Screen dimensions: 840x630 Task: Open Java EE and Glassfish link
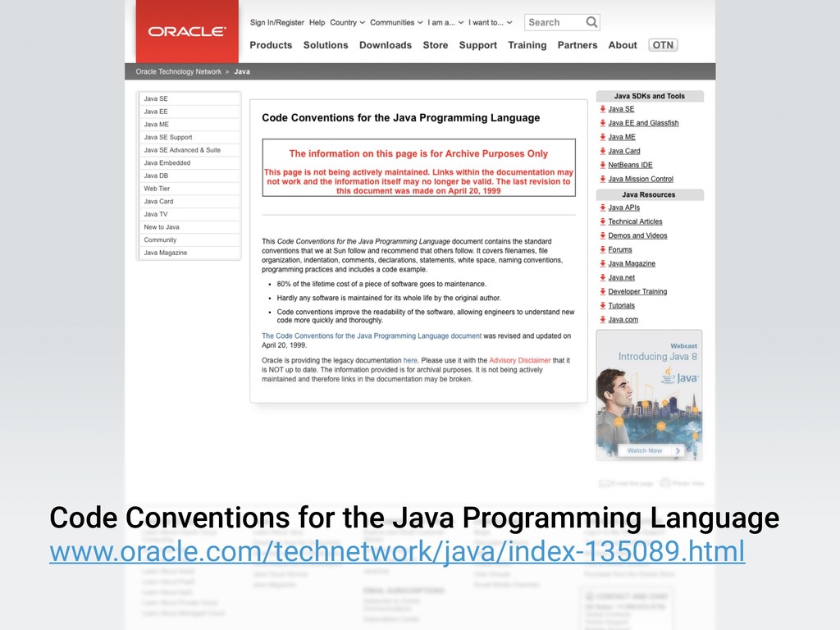[x=643, y=123]
